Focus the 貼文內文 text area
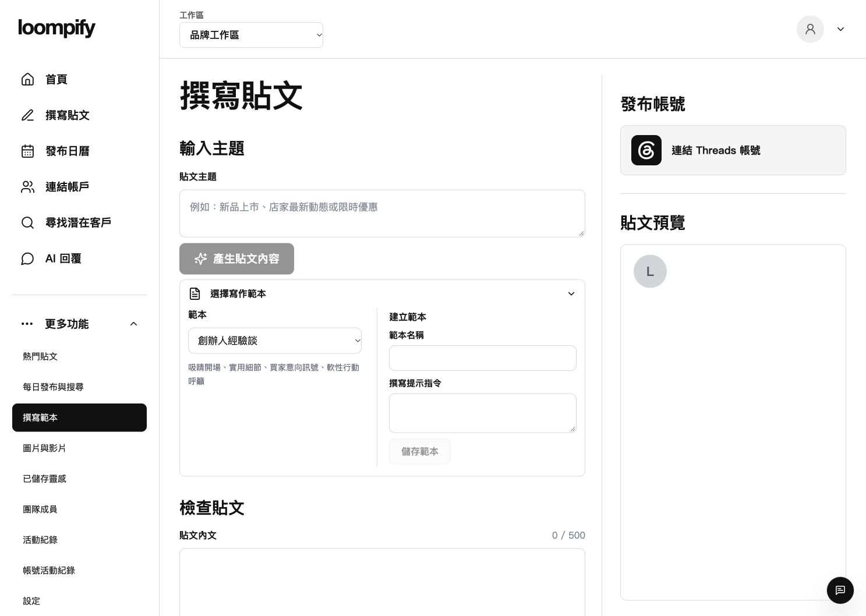866x616 pixels. coord(382,582)
